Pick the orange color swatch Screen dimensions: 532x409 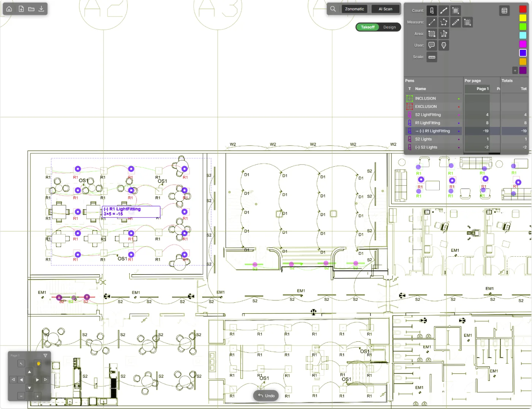[x=523, y=62]
